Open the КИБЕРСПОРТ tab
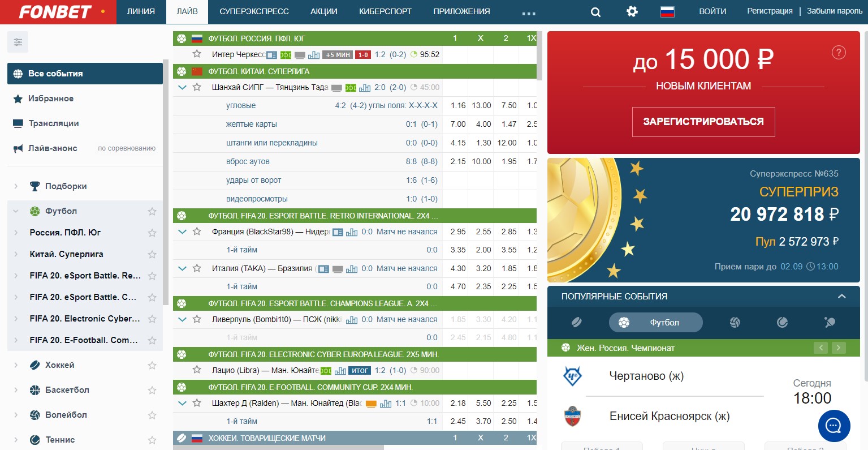The width and height of the screenshot is (868, 450). [x=385, y=11]
